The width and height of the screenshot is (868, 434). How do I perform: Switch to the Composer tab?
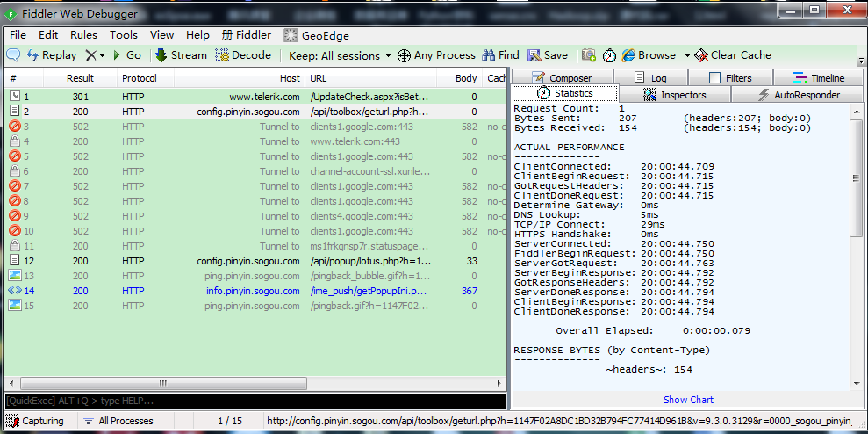pyautogui.click(x=562, y=77)
